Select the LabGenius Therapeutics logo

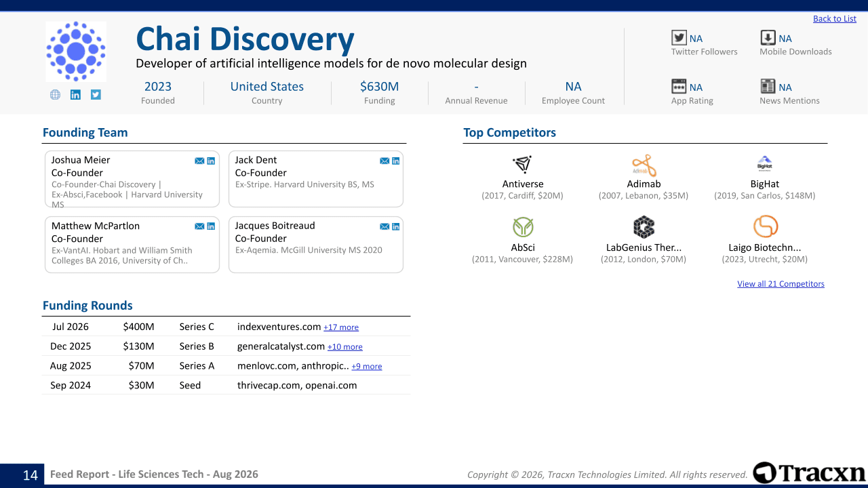644,226
